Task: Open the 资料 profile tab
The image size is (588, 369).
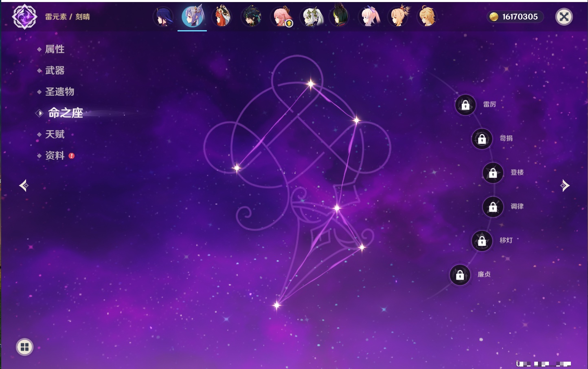Action: pos(55,155)
